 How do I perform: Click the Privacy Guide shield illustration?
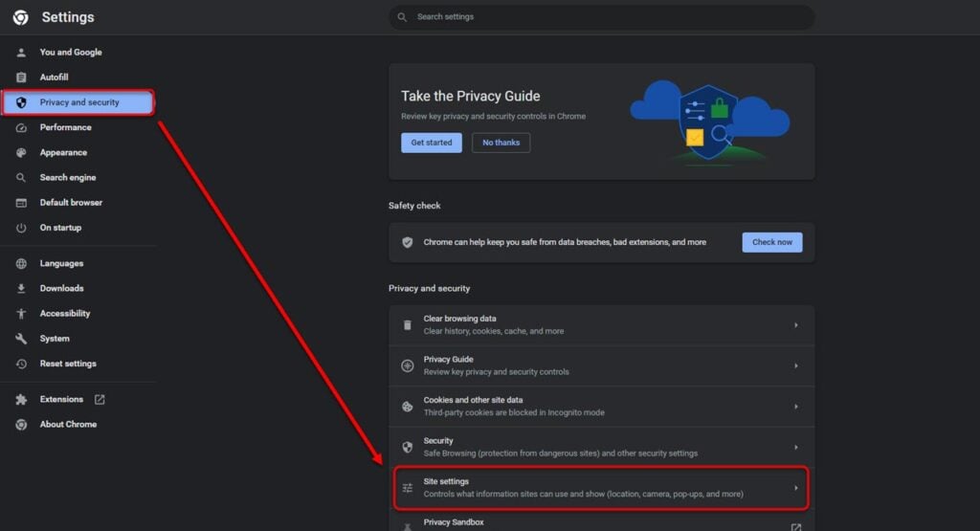(709, 122)
